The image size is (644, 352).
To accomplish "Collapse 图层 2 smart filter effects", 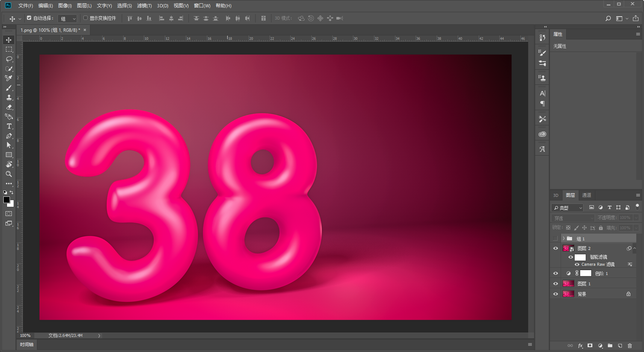I will [x=634, y=248].
